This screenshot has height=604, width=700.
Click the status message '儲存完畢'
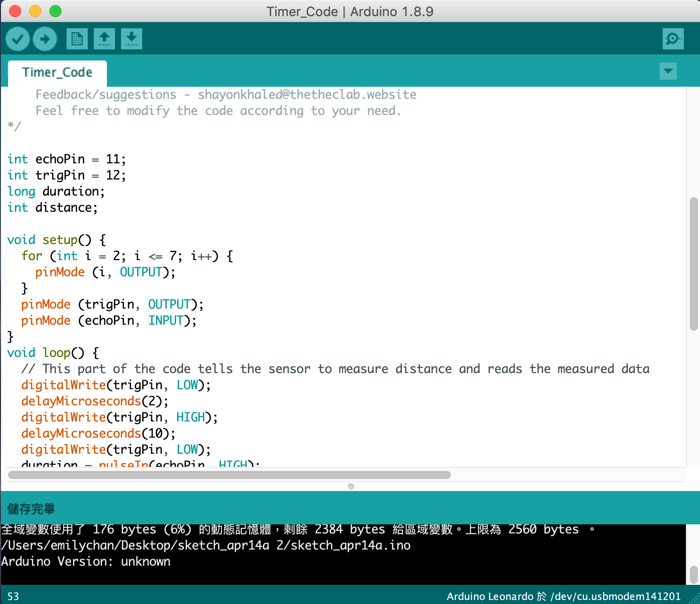coord(31,509)
